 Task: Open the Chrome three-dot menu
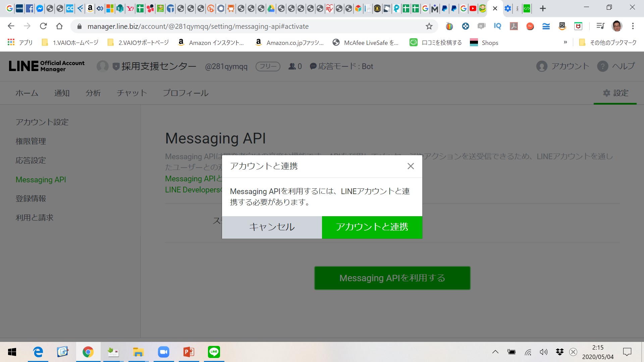[x=633, y=26]
